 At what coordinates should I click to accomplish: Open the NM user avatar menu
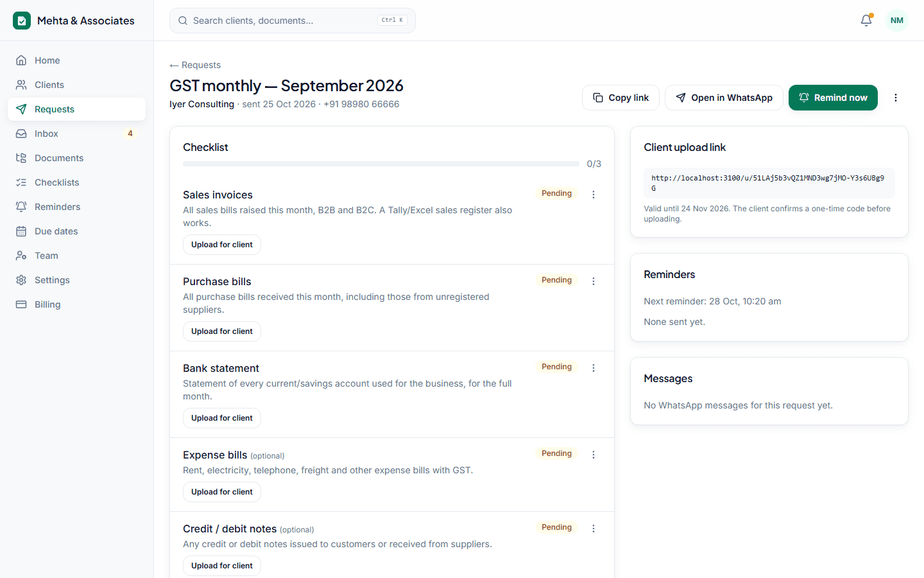click(x=897, y=21)
